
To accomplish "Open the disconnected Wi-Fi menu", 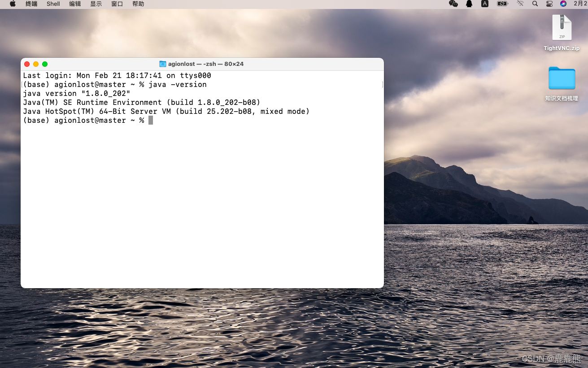I will (x=520, y=4).
